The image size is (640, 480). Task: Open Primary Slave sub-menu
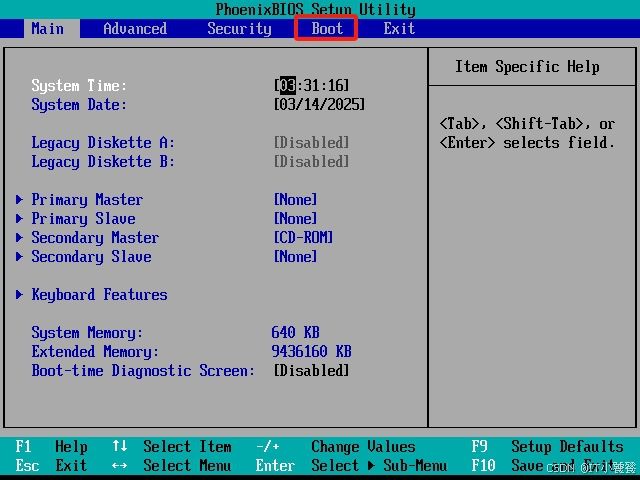(x=83, y=219)
